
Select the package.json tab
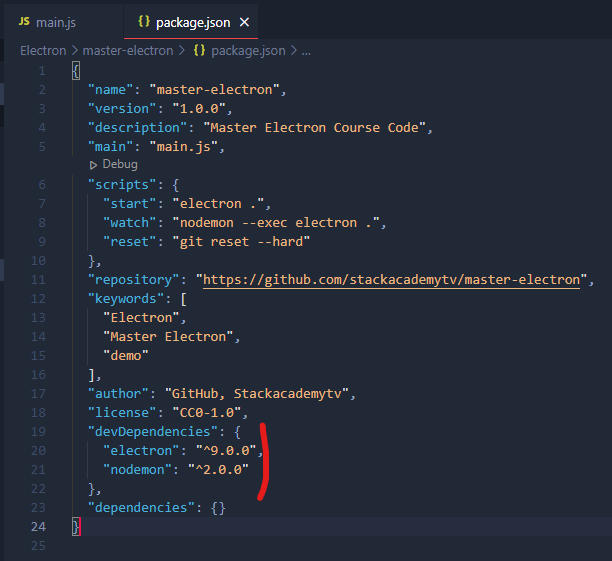coord(191,22)
